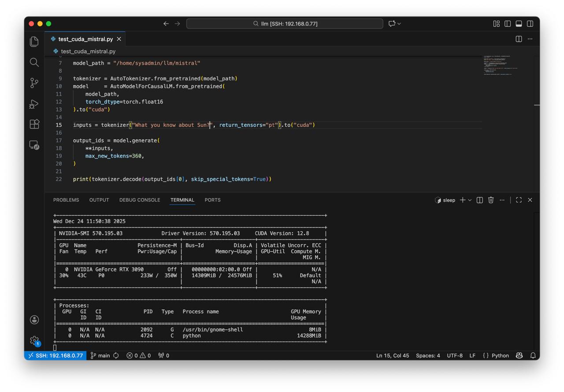Toggle the primary sidebar layout button
Viewport: 564px width, 392px height.
coord(508,24)
